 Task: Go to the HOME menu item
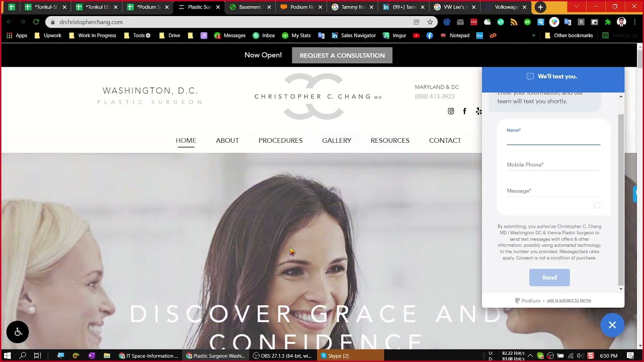[186, 141]
